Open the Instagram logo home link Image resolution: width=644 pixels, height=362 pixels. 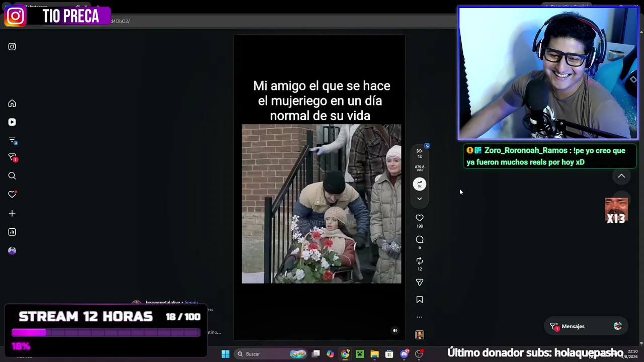coord(12,47)
